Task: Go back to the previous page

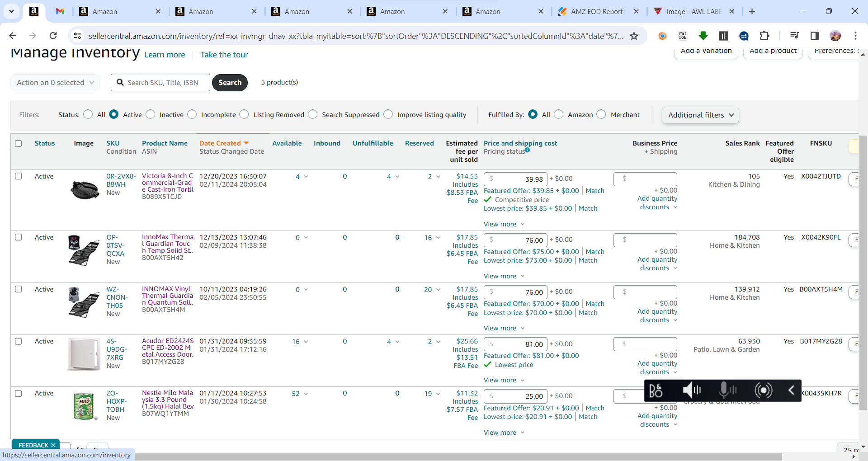Action: pyautogui.click(x=13, y=36)
